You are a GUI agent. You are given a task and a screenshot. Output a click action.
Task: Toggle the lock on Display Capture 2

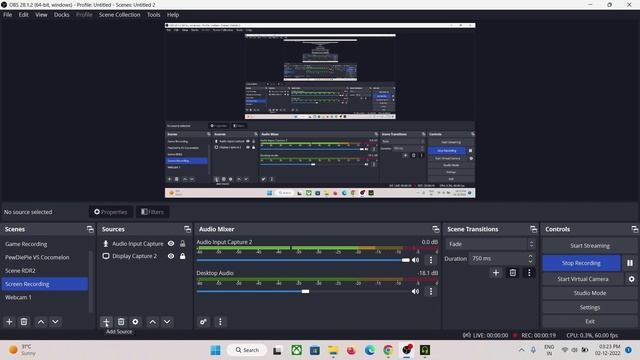(182, 256)
